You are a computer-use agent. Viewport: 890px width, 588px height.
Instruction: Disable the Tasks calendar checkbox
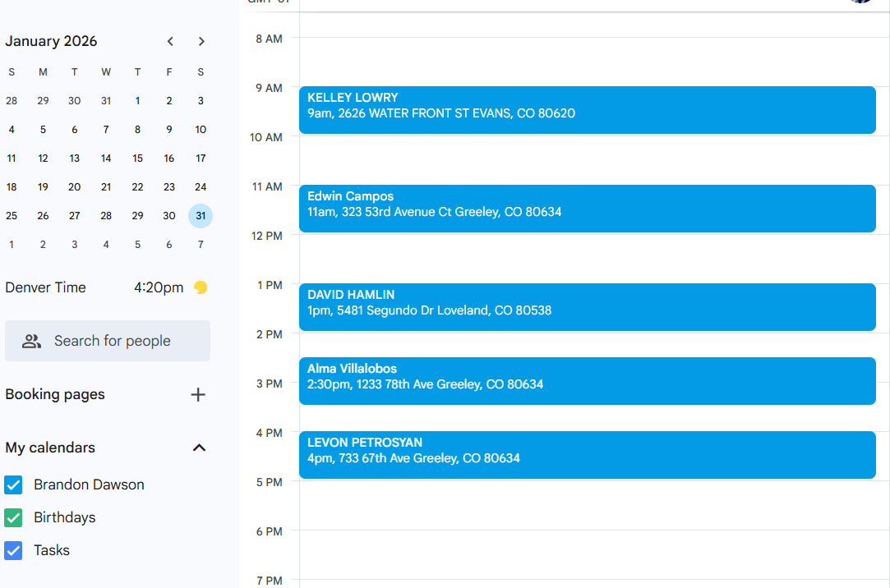13,550
